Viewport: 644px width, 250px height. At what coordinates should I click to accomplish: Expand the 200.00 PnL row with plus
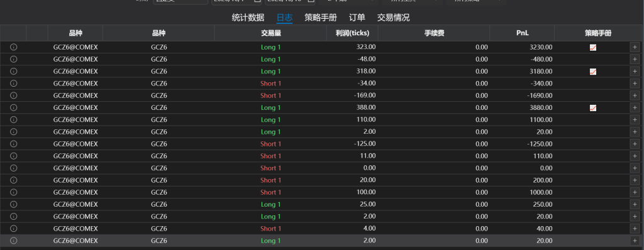635,180
